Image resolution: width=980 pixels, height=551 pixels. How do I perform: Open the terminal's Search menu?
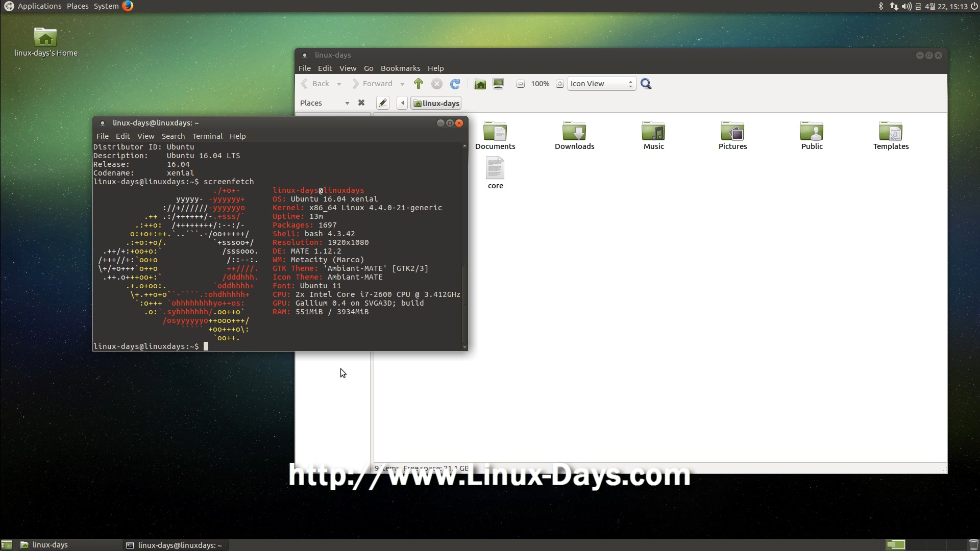pos(173,136)
